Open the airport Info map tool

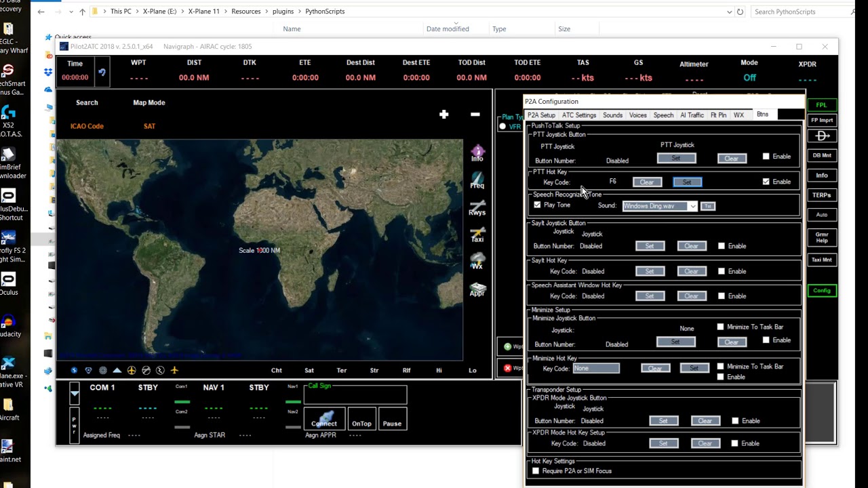click(477, 153)
